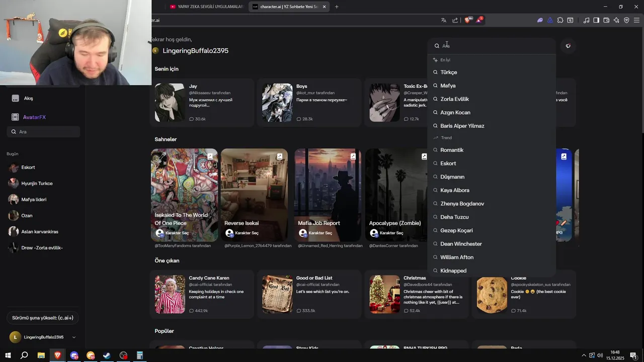Click Sürümü şuna yükselt: (c.ai+) button

coord(43,318)
